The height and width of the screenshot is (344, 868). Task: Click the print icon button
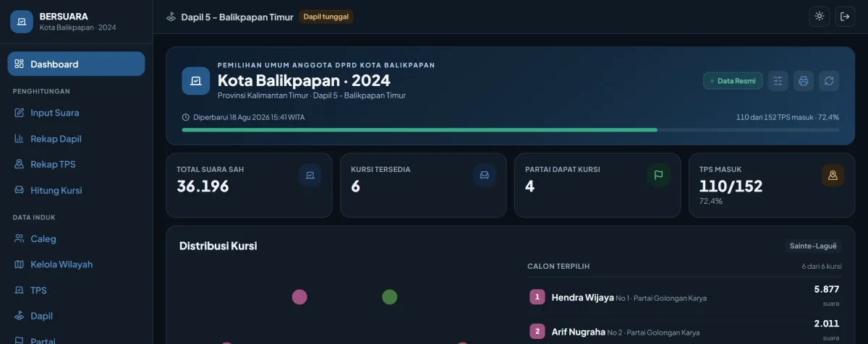(x=804, y=81)
